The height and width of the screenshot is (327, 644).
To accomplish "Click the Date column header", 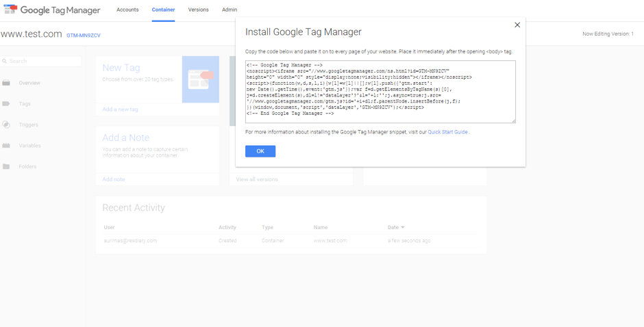I will point(393,227).
